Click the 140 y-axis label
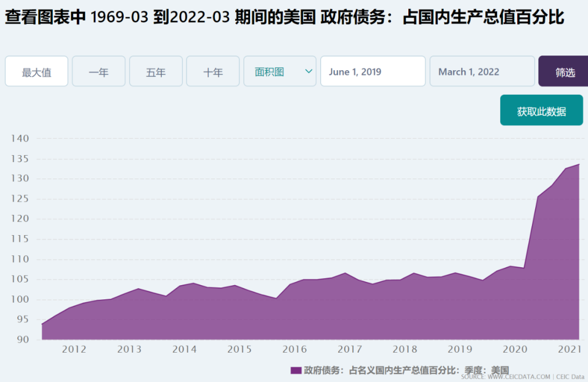 click(20, 139)
